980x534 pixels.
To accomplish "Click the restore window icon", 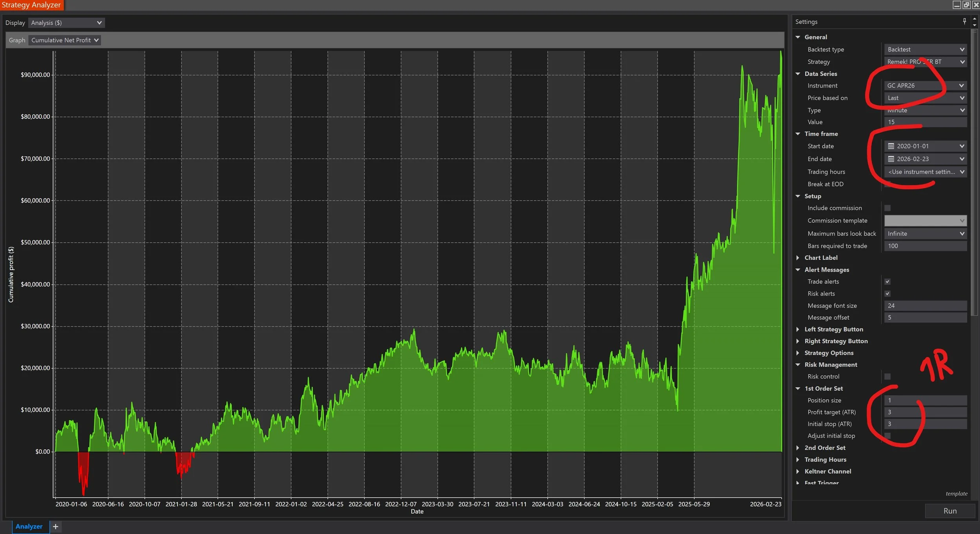I will click(966, 5).
